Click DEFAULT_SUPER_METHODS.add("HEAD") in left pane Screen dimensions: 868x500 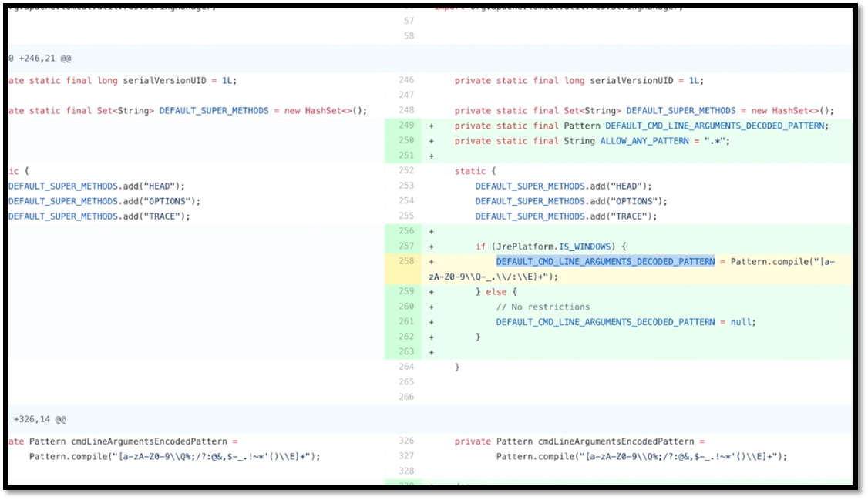tap(96, 186)
